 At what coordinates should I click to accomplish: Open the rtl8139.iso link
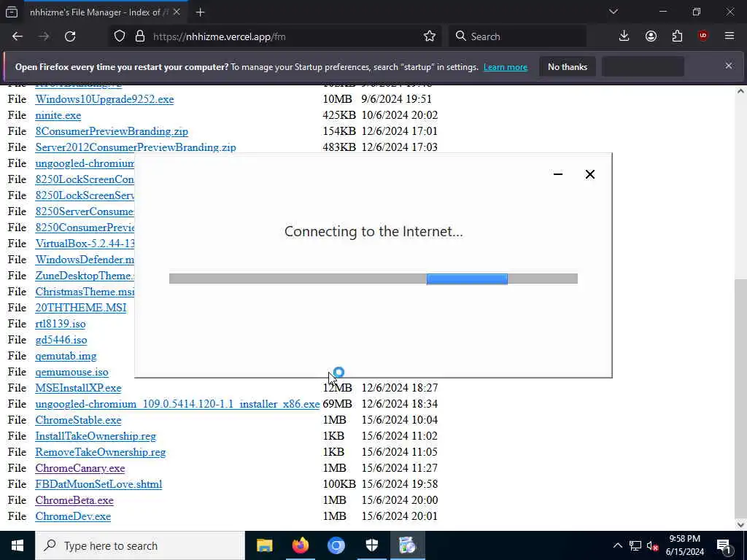point(60,324)
